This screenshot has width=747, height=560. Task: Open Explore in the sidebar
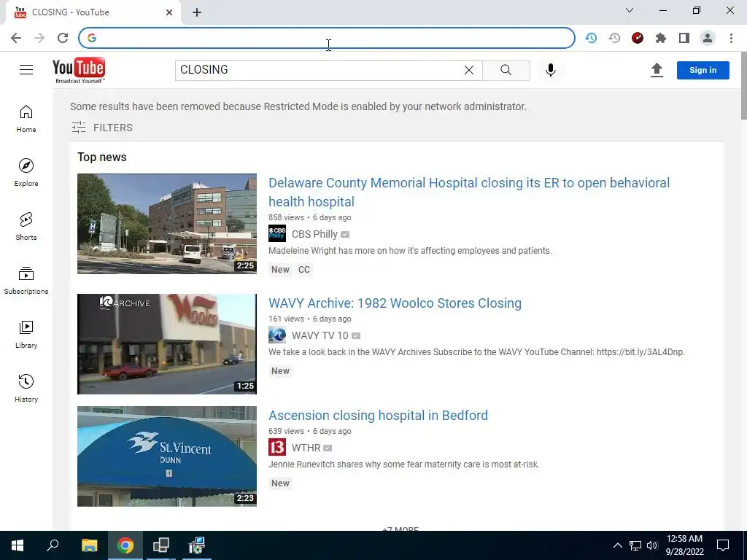click(x=26, y=173)
